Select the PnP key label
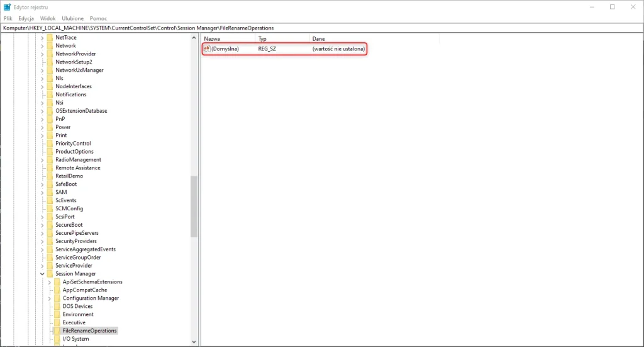The width and height of the screenshot is (644, 347). pos(60,119)
